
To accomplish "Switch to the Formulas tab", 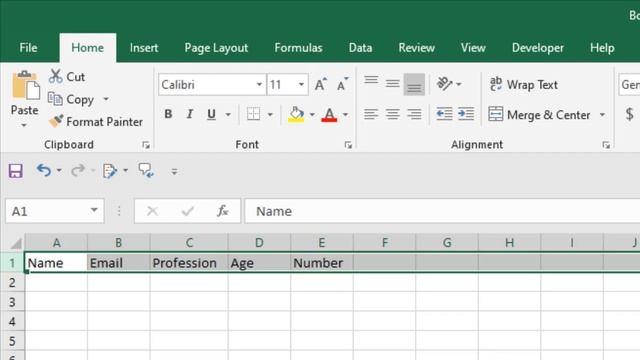I will point(298,48).
